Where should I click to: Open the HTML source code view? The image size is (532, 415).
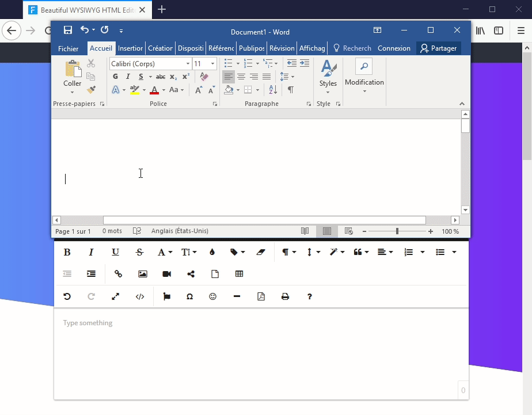coord(139,296)
